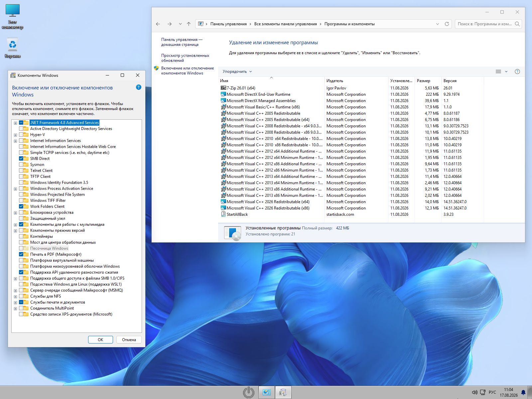Sort list by 'Версия' column header
This screenshot has width=532, height=399.
tap(463, 81)
